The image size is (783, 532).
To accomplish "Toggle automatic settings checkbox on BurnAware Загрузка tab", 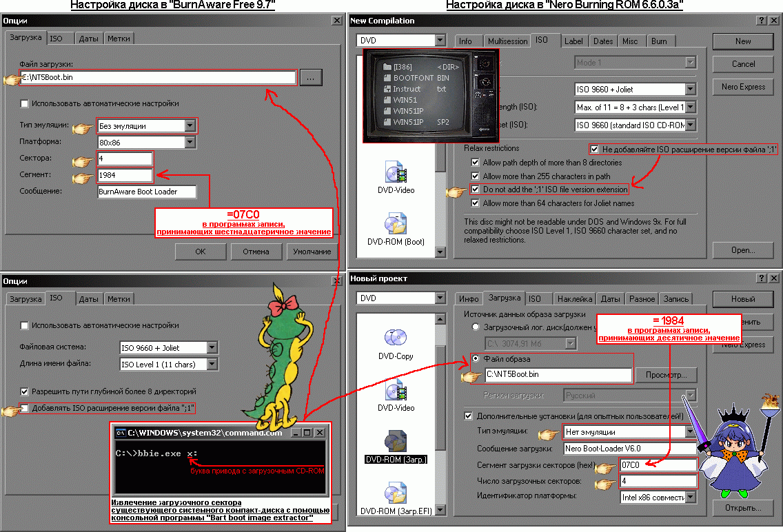I will 24,104.
